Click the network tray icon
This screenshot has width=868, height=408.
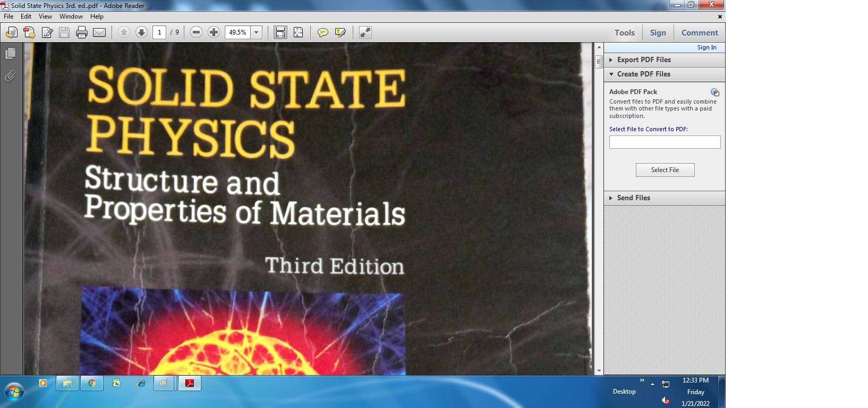(666, 384)
